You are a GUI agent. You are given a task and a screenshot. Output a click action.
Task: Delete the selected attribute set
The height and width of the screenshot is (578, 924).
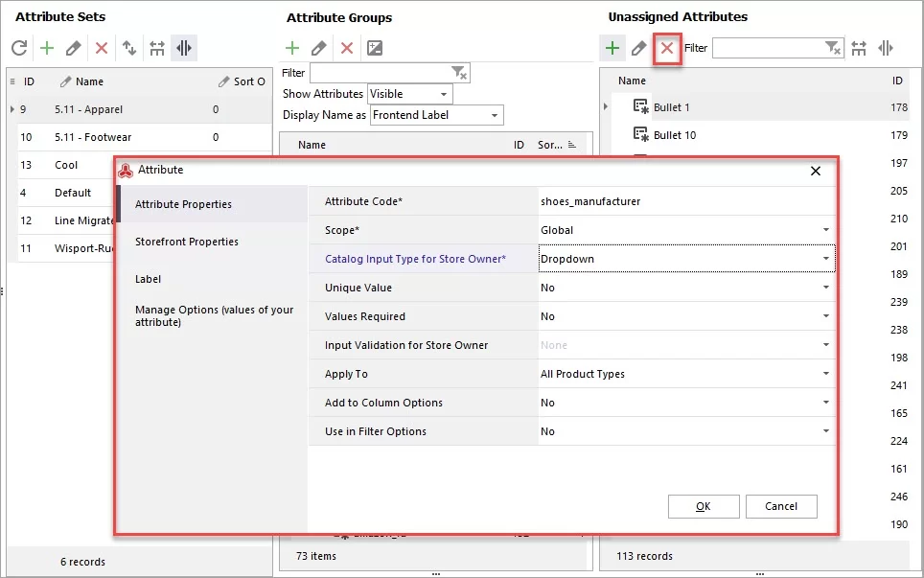pos(102,48)
